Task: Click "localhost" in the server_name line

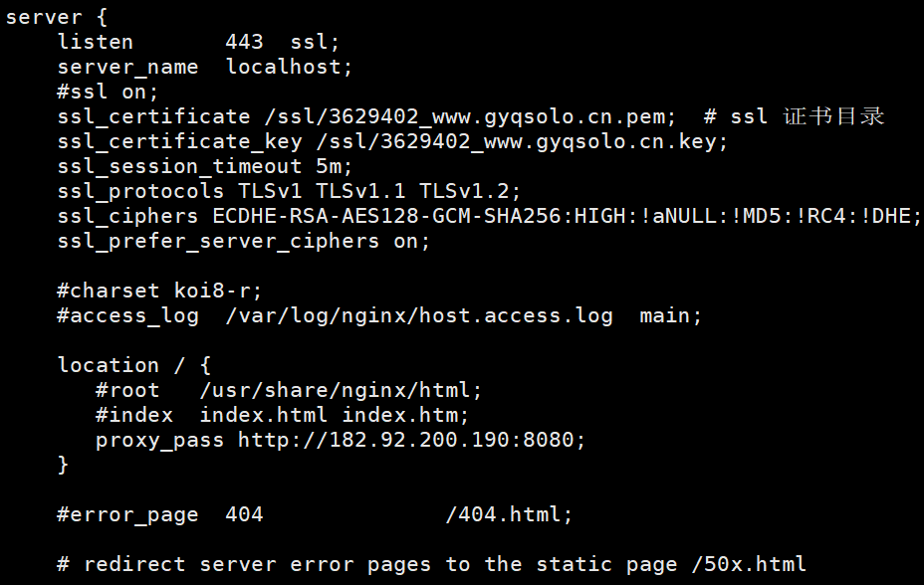Action: [x=288, y=67]
